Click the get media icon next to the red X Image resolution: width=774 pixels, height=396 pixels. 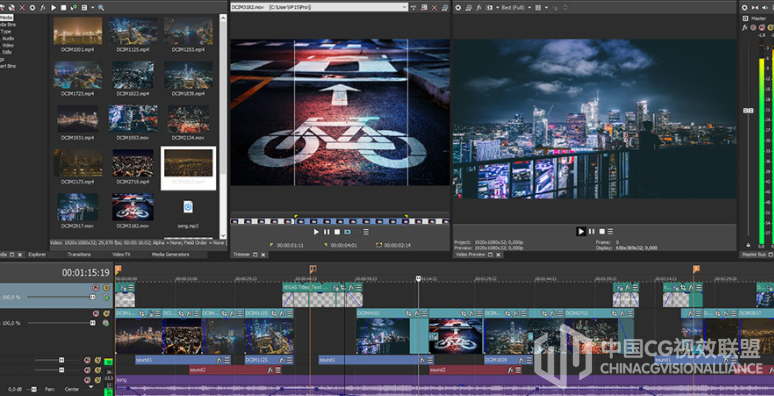[x=12, y=7]
